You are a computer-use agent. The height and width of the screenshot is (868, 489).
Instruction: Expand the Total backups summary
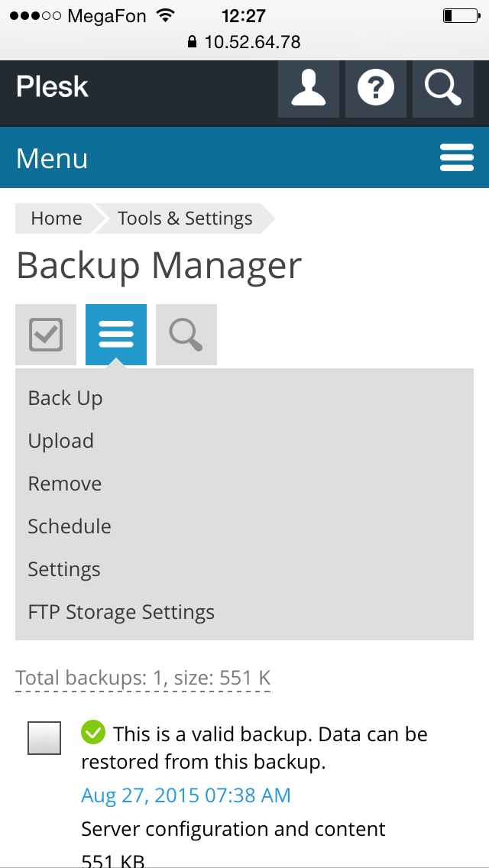pos(143,679)
